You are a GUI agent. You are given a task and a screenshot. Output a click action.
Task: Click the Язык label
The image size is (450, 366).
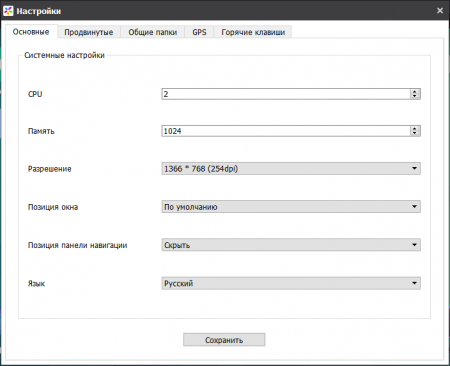(x=36, y=284)
